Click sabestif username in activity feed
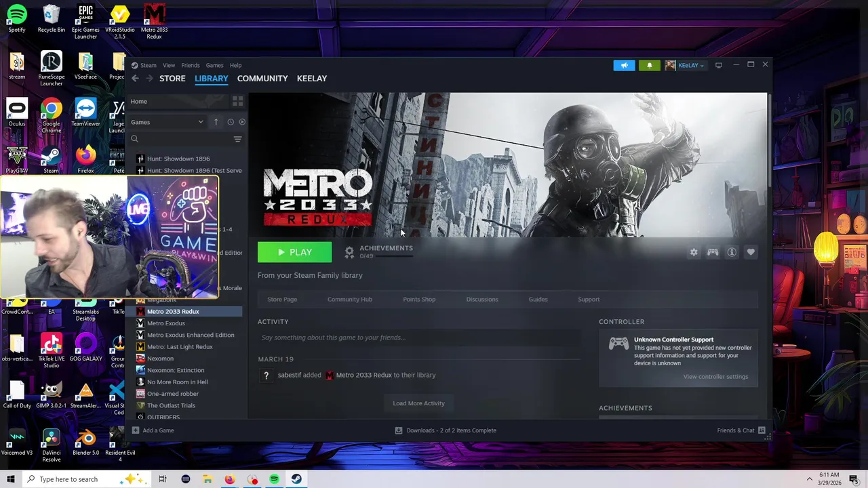 290,375
